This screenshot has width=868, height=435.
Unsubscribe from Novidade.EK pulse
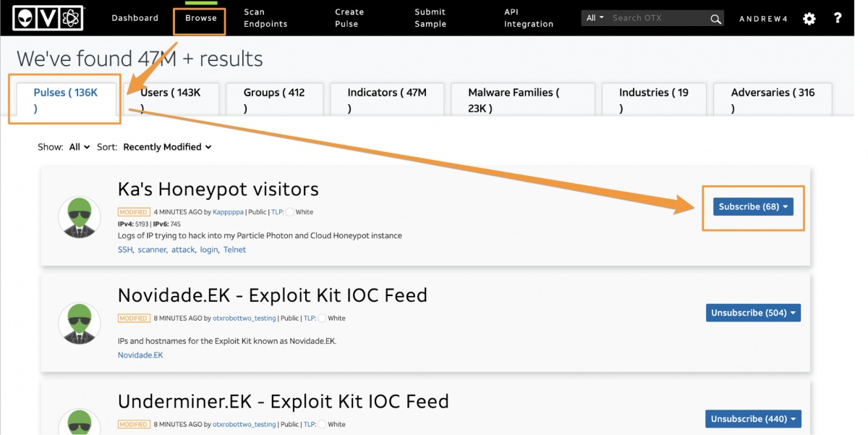tap(753, 313)
